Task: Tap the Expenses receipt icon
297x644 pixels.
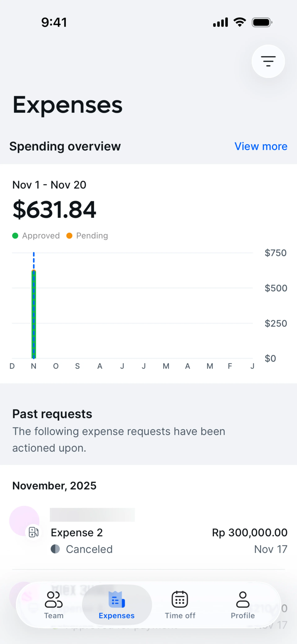Action: click(x=116, y=599)
